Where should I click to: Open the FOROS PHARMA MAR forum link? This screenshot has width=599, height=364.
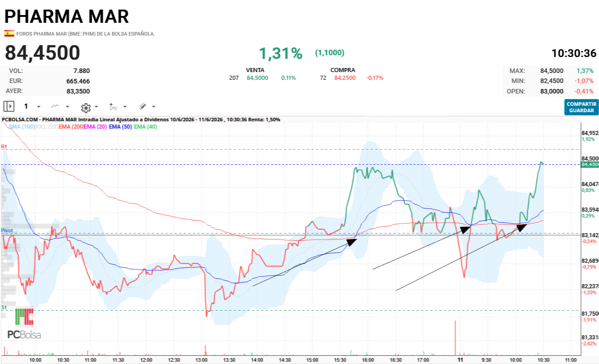click(x=86, y=34)
